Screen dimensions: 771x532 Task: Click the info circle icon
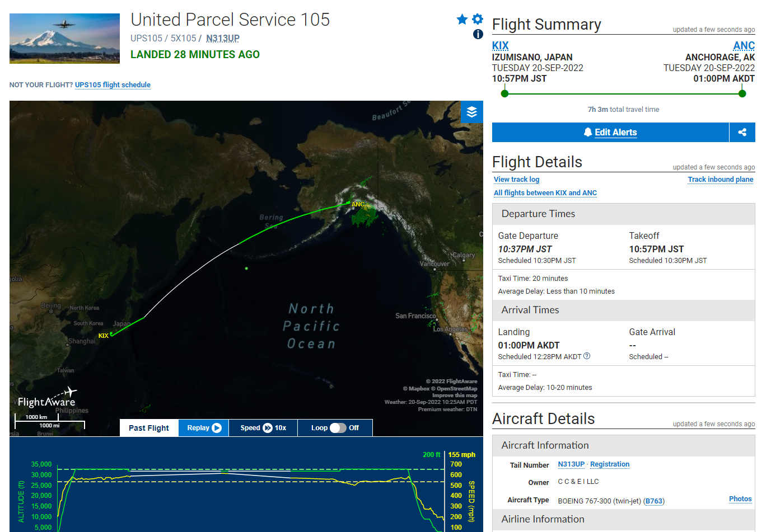pos(478,34)
